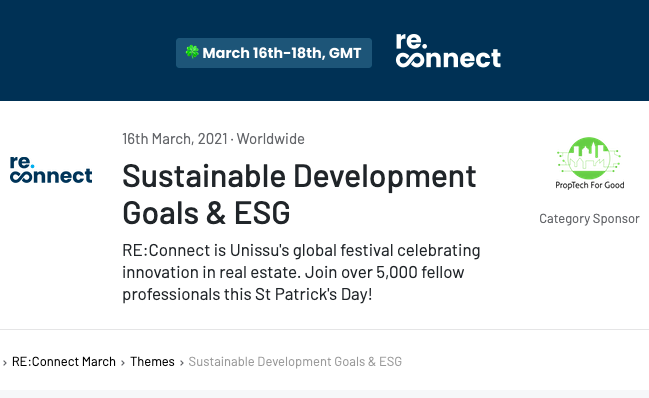The width and height of the screenshot is (649, 398).
Task: Click the March 16th-18th, GMT badge
Action: click(274, 53)
